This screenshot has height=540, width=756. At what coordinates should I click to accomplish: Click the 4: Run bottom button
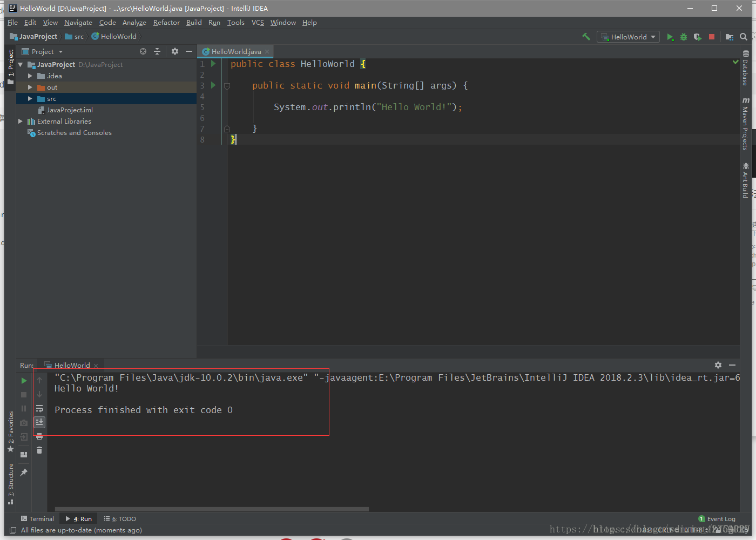[79, 518]
